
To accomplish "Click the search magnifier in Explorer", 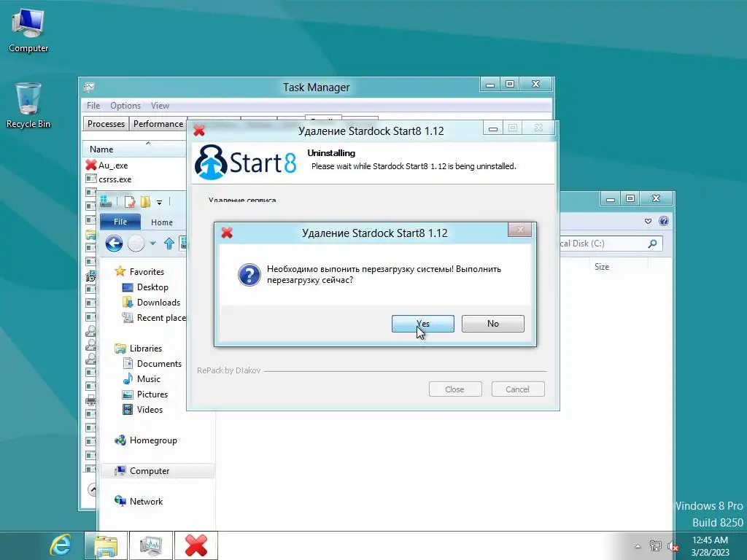I will pyautogui.click(x=652, y=244).
